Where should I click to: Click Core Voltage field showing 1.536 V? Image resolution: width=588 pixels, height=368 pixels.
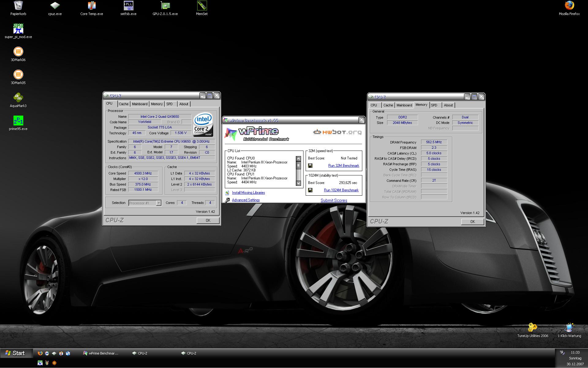pos(181,133)
